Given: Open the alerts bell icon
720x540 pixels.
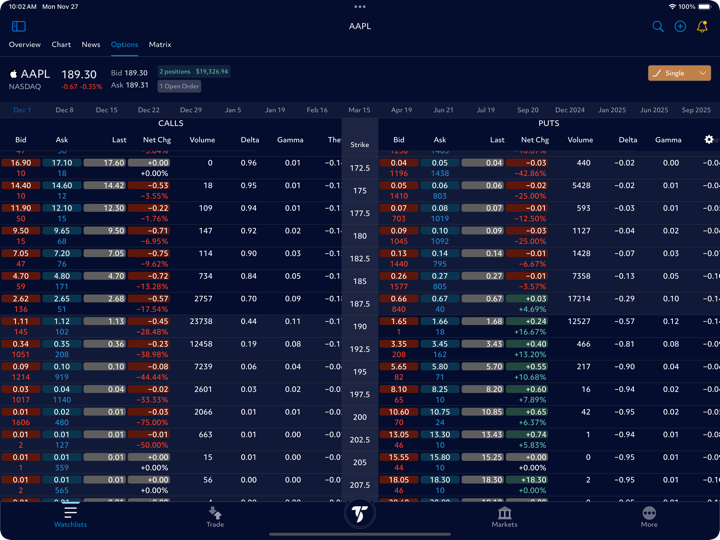Looking at the screenshot, I should [x=702, y=27].
